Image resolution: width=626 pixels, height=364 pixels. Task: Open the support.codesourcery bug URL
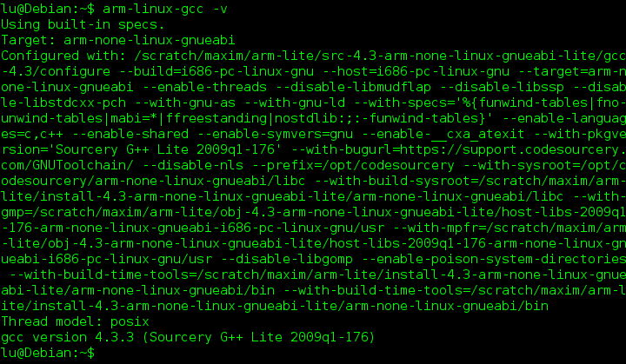click(513, 149)
